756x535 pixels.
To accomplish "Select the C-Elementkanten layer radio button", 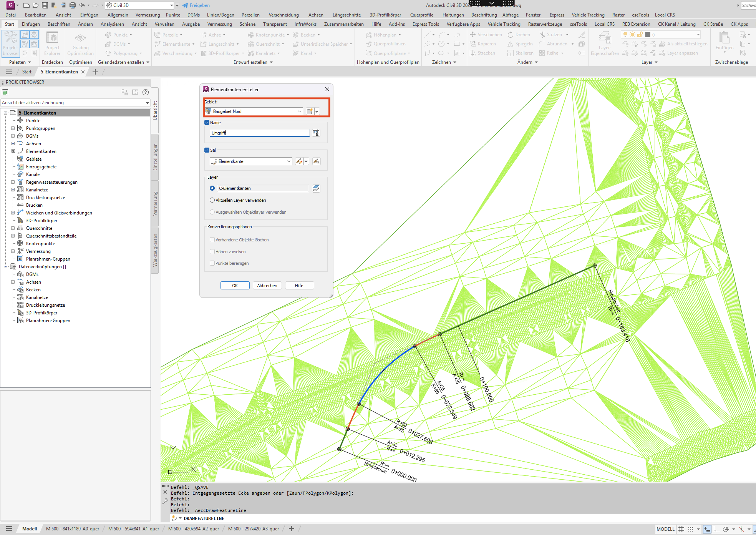I will 212,188.
